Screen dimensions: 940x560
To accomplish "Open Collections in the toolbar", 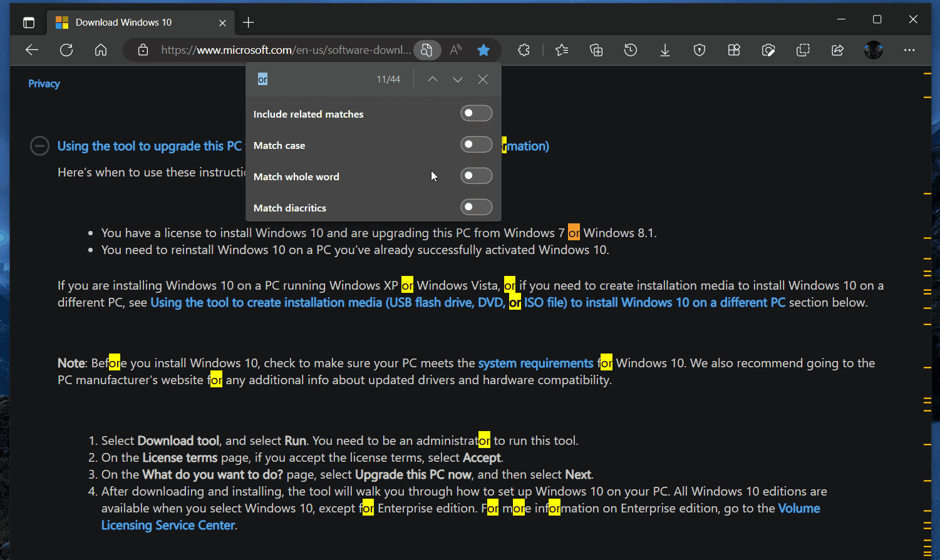I will pyautogui.click(x=596, y=50).
